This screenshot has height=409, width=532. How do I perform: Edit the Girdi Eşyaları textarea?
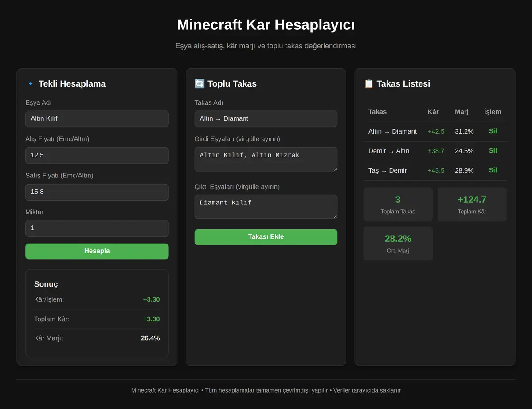click(x=266, y=159)
